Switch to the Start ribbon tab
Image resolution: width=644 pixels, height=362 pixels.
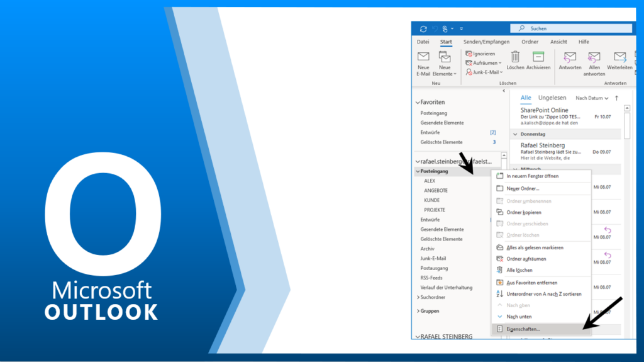(446, 42)
